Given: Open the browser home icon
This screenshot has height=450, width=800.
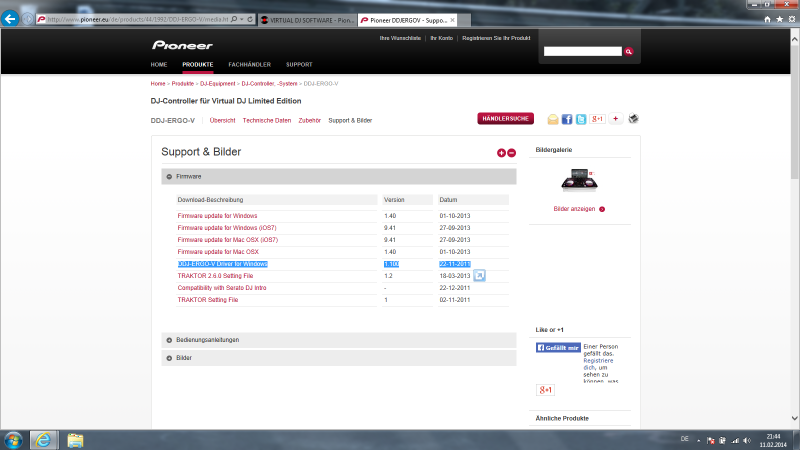Looking at the screenshot, I should [767, 19].
